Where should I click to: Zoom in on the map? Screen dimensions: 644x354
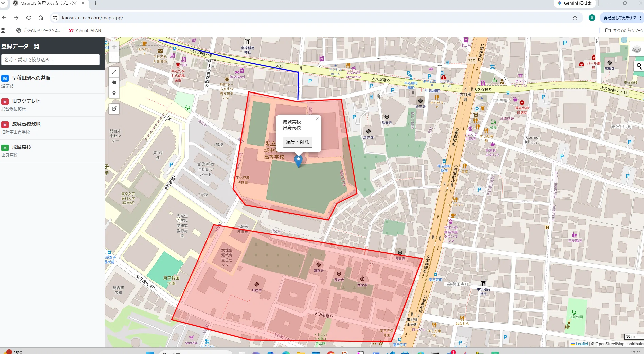click(114, 47)
